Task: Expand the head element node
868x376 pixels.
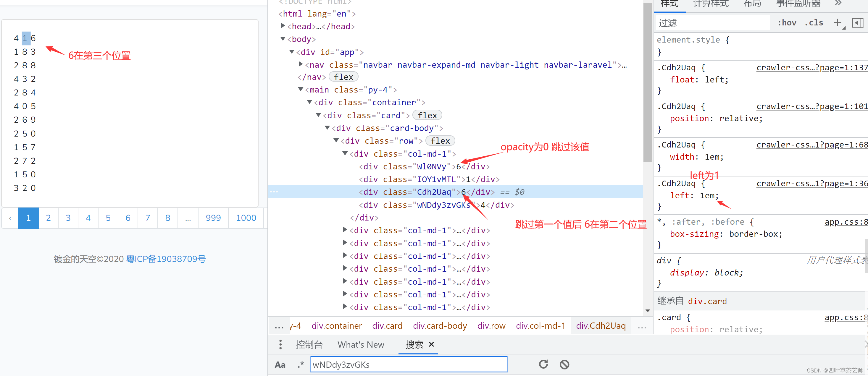Action: (283, 26)
